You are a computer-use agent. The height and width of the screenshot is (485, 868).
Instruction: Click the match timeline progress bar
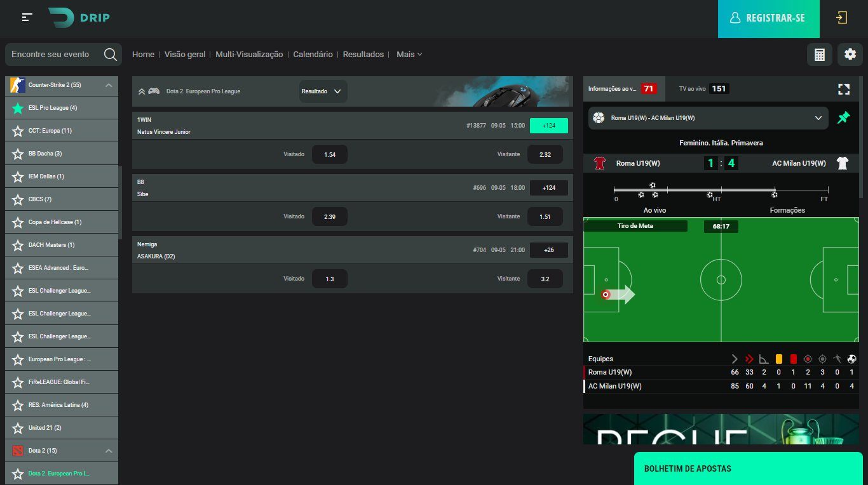point(721,189)
